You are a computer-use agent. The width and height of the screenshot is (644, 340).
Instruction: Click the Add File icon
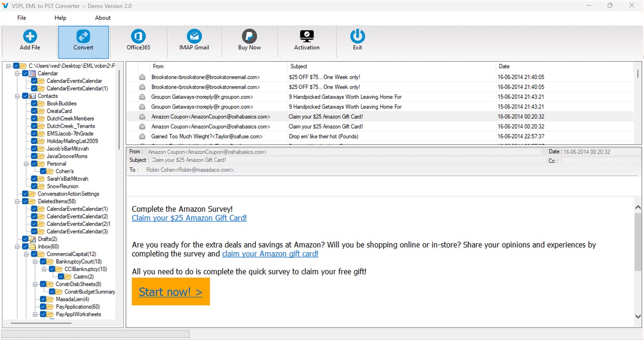click(30, 41)
